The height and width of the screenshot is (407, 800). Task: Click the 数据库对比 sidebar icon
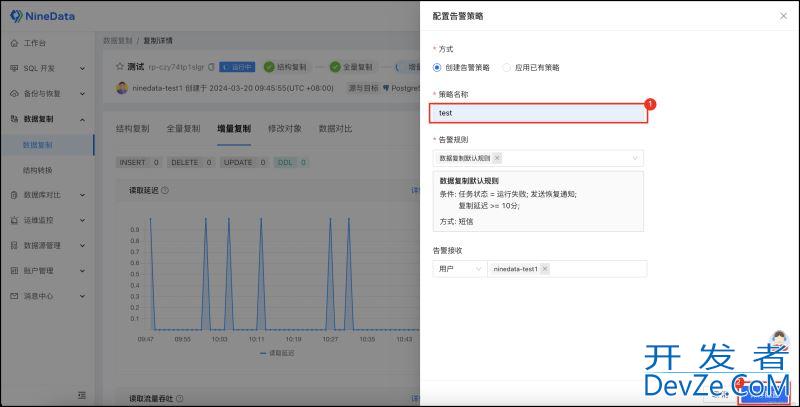coord(14,195)
